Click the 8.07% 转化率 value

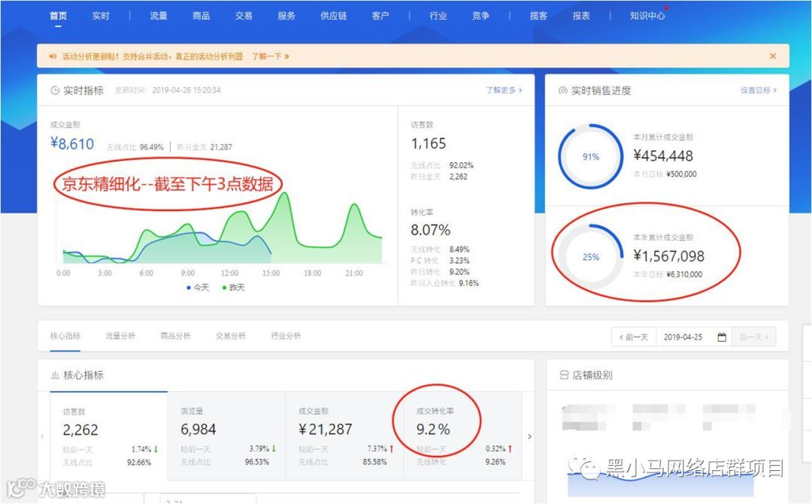pos(430,230)
